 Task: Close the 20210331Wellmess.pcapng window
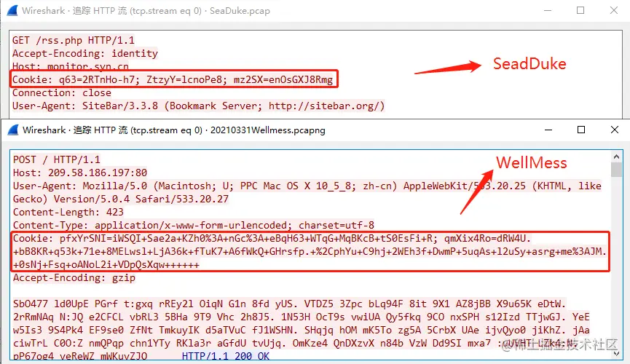[614, 130]
